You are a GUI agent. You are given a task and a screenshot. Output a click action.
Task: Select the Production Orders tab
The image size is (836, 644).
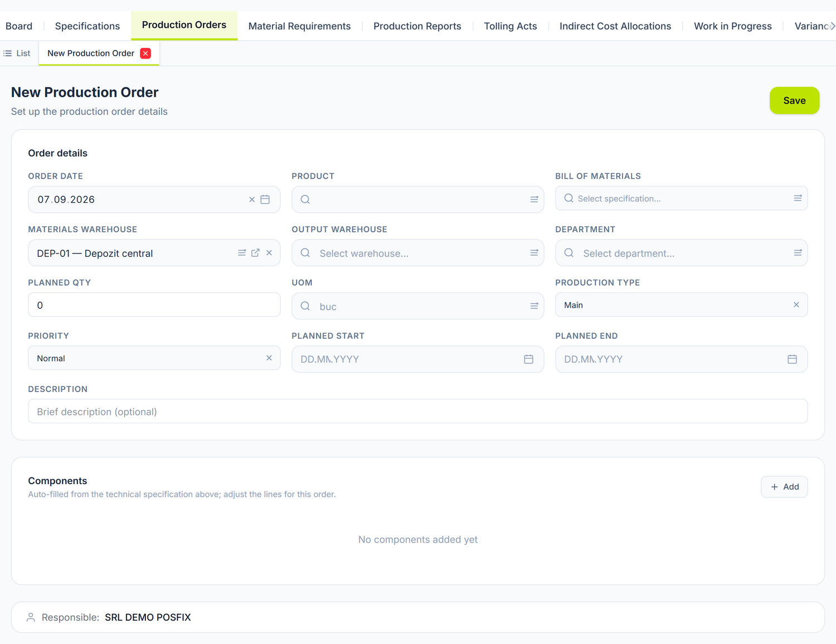click(184, 25)
